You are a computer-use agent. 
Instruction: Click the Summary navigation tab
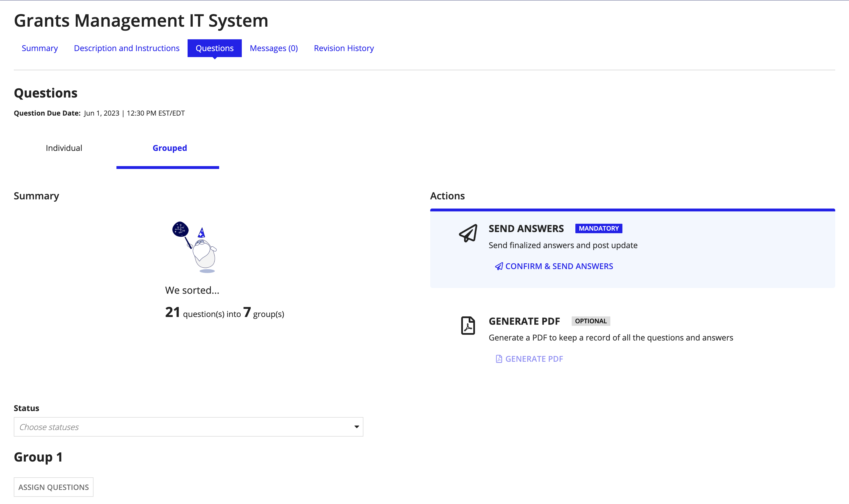(x=40, y=47)
